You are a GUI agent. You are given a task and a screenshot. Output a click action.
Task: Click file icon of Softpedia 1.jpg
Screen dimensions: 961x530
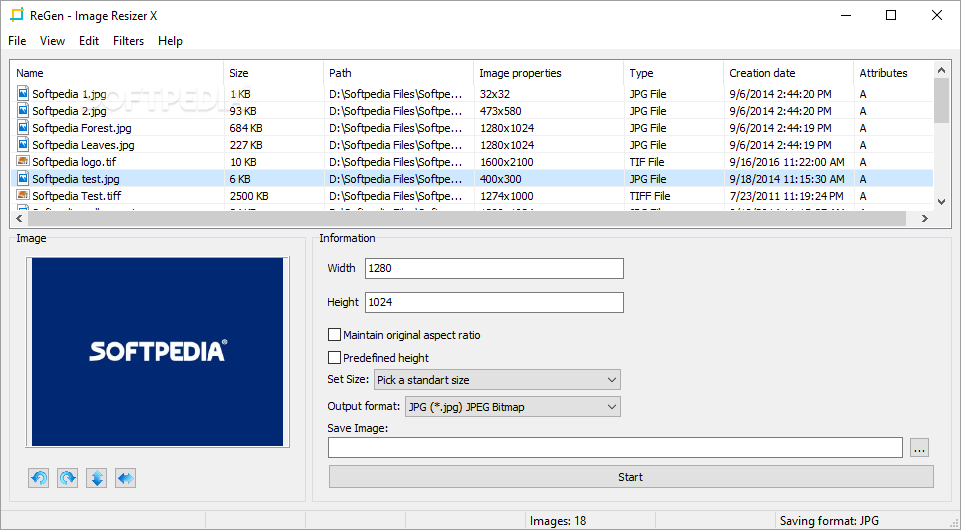tap(23, 94)
